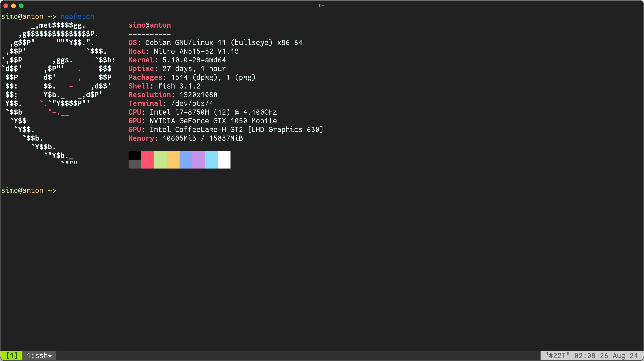The image size is (644, 361).
Task: Click the window title t~
Action: point(321,5)
